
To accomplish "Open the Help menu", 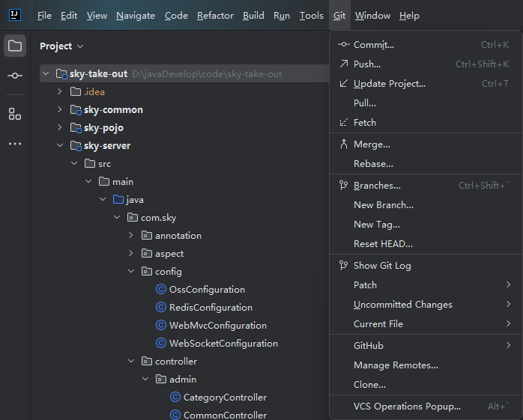I will (x=409, y=16).
